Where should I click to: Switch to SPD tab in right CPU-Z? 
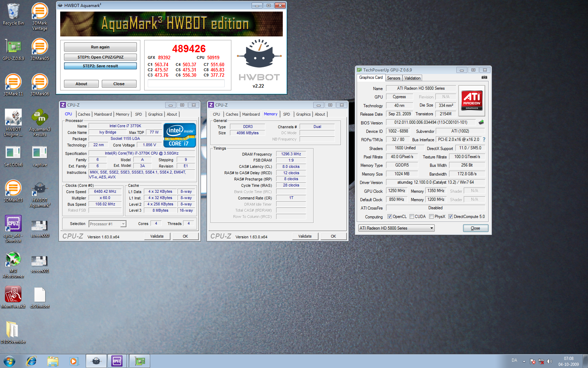pyautogui.click(x=287, y=114)
